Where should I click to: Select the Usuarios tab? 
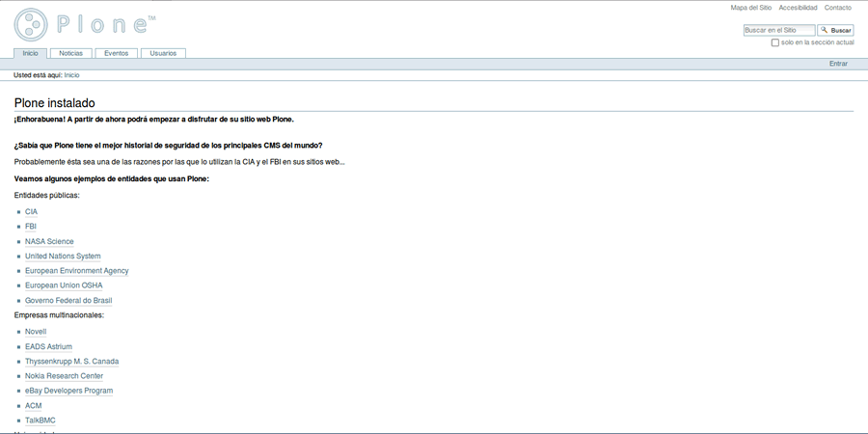[x=163, y=53]
